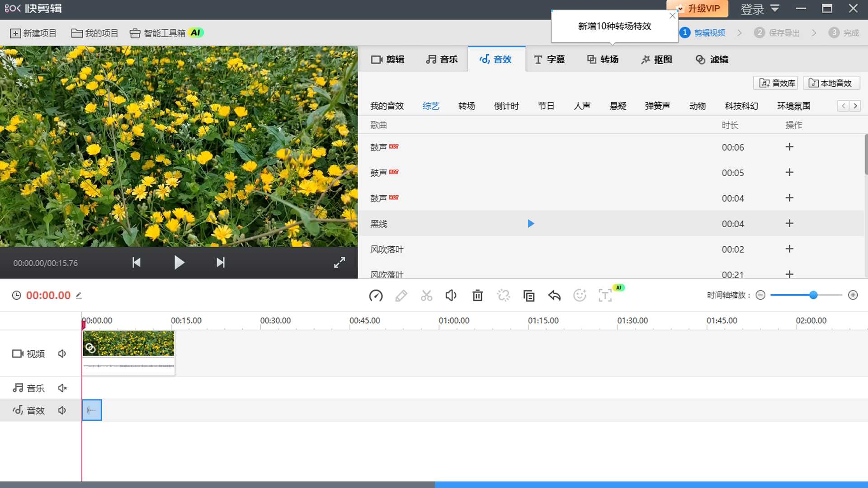Image resolution: width=868 pixels, height=488 pixels.
Task: Switch to the 剪辑 tab
Action: pos(387,59)
